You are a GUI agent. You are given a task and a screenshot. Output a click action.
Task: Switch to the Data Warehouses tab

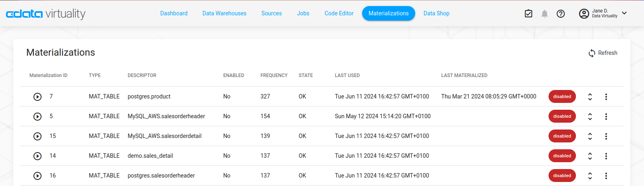pyautogui.click(x=224, y=13)
